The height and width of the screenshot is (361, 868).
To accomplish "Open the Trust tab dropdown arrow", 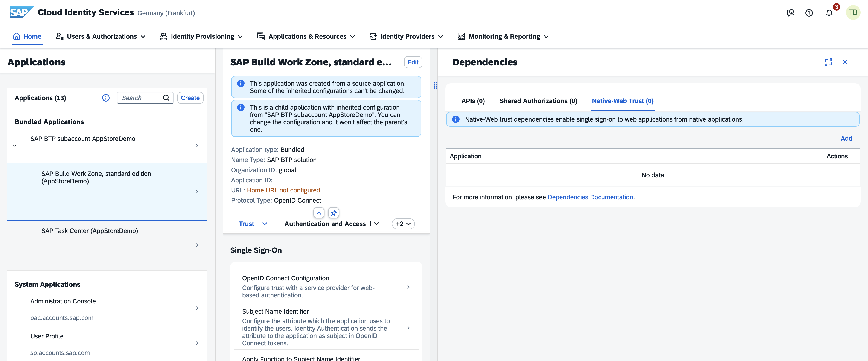I will click(x=265, y=224).
